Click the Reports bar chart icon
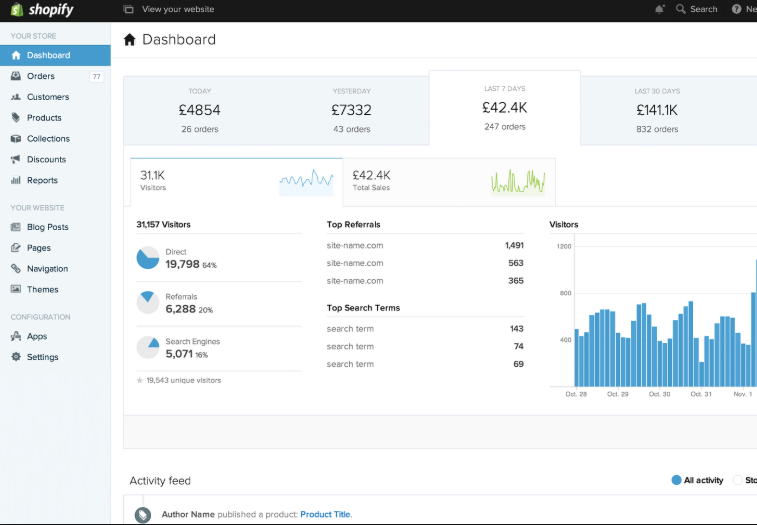The width and height of the screenshot is (757, 525). 16,180
